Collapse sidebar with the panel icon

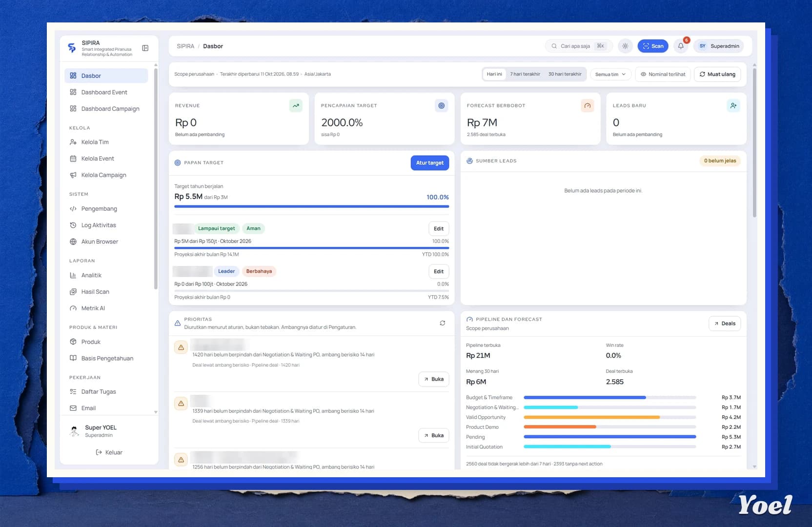pyautogui.click(x=145, y=48)
